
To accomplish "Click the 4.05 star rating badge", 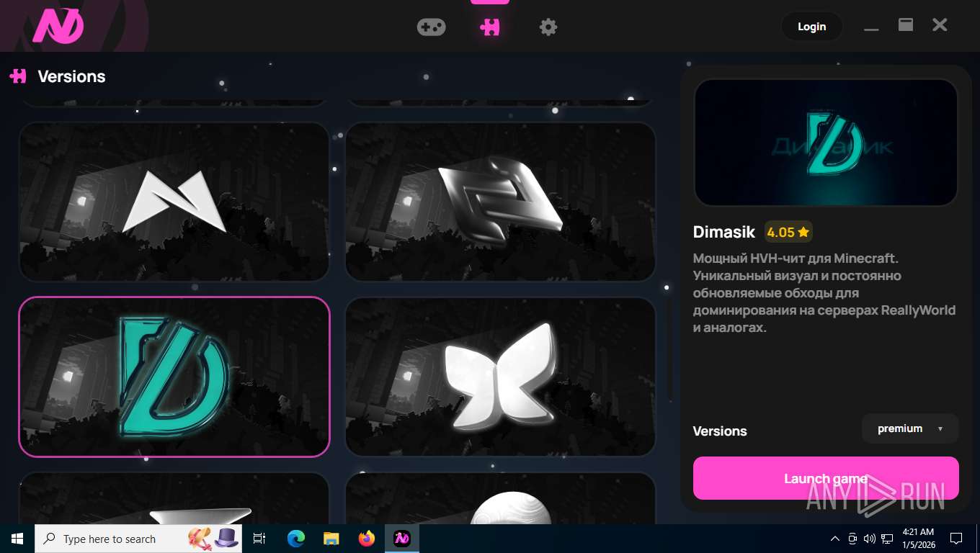I will (x=788, y=232).
